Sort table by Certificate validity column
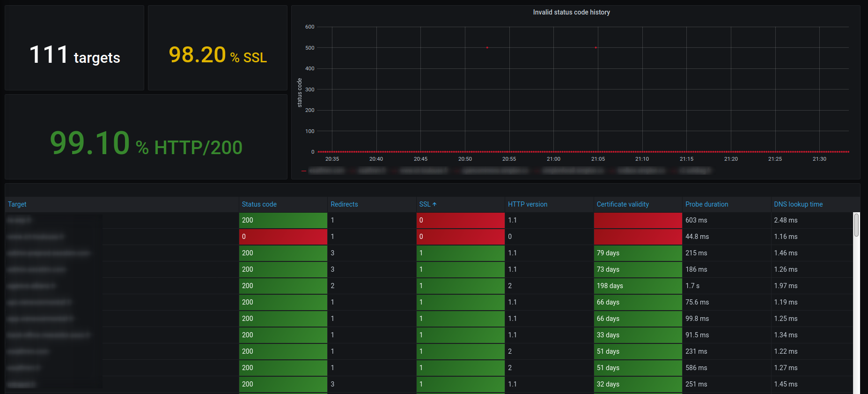The width and height of the screenshot is (868, 394). pyautogui.click(x=622, y=204)
